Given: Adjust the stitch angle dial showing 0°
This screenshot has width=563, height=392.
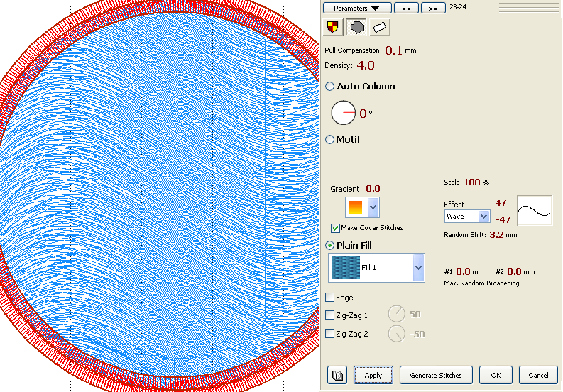Looking at the screenshot, I should [x=343, y=113].
